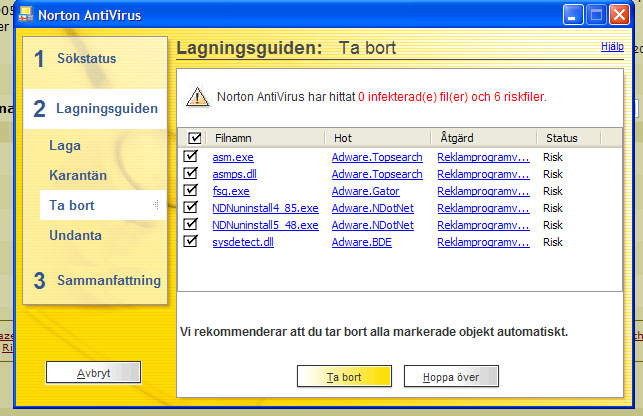
Task: Open the sysdetect.dll file link
Action: (243, 242)
